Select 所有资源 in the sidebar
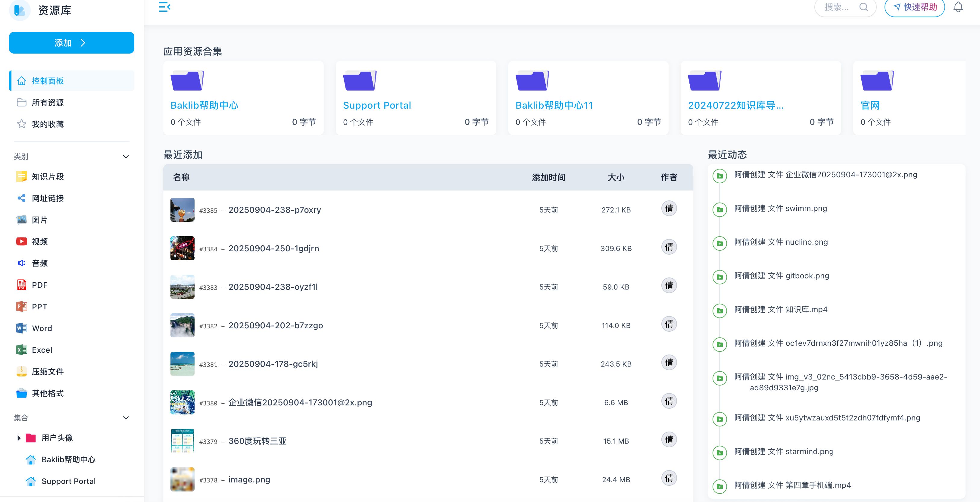Screen dimensions: 980x502 47,102
